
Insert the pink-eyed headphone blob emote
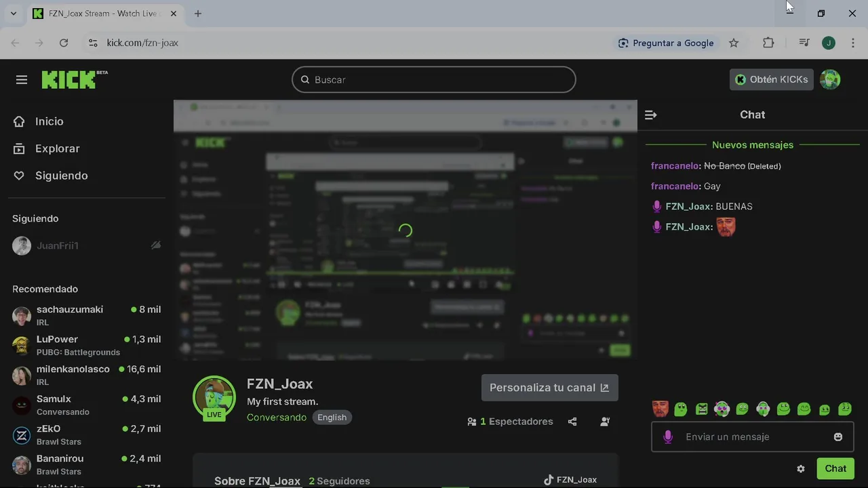tap(722, 409)
